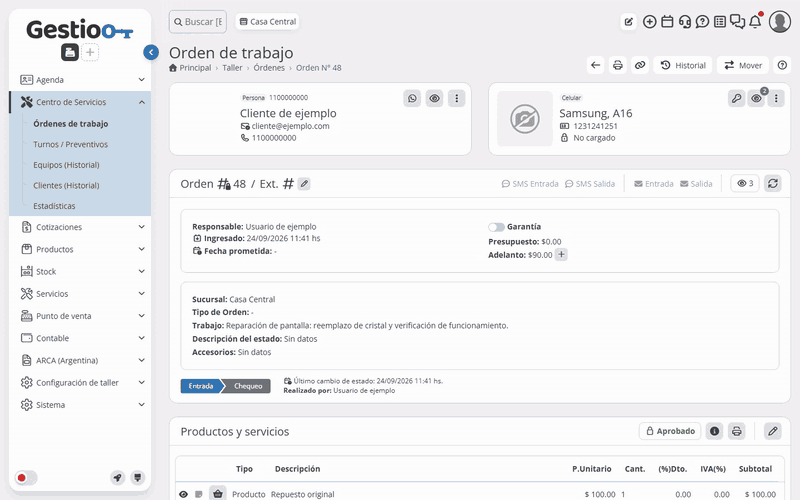
Task: Open the list panel icon in top bar
Action: [720, 22]
